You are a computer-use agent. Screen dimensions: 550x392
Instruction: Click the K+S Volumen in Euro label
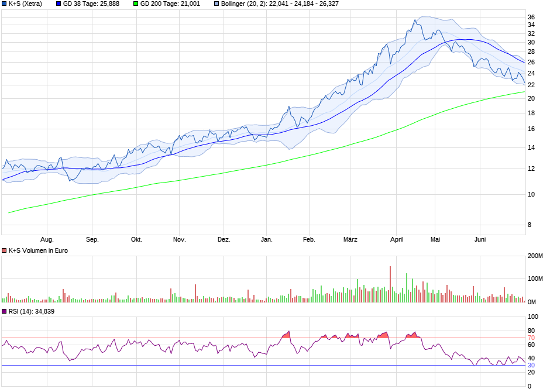[38, 250]
